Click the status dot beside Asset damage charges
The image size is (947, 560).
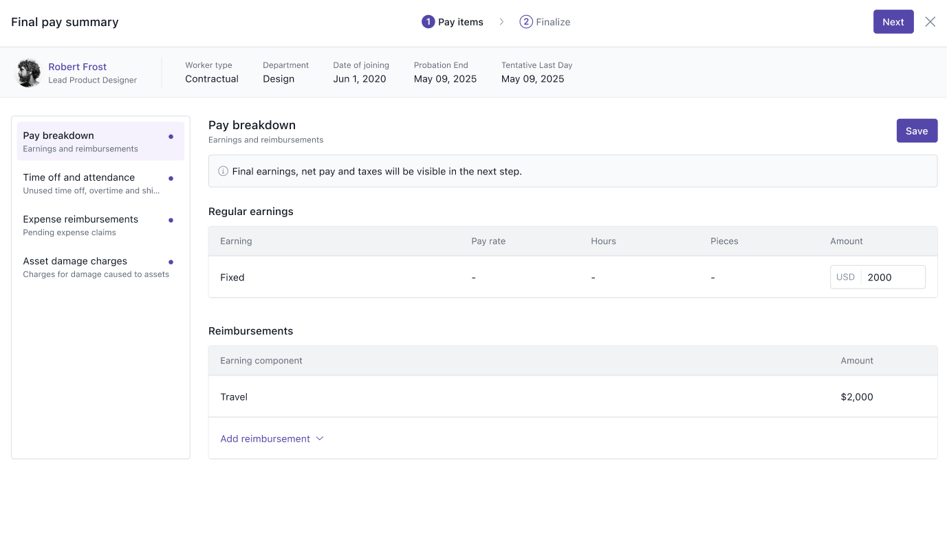pyautogui.click(x=171, y=262)
